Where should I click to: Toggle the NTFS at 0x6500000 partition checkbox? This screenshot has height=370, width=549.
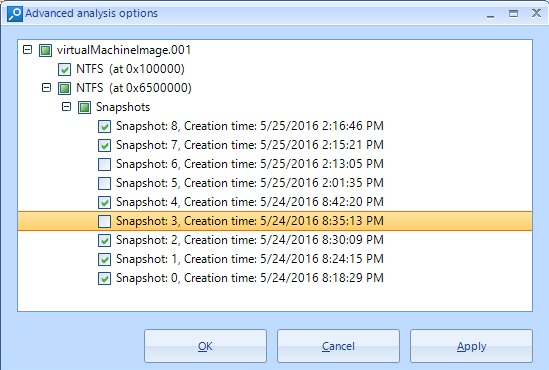[x=64, y=88]
